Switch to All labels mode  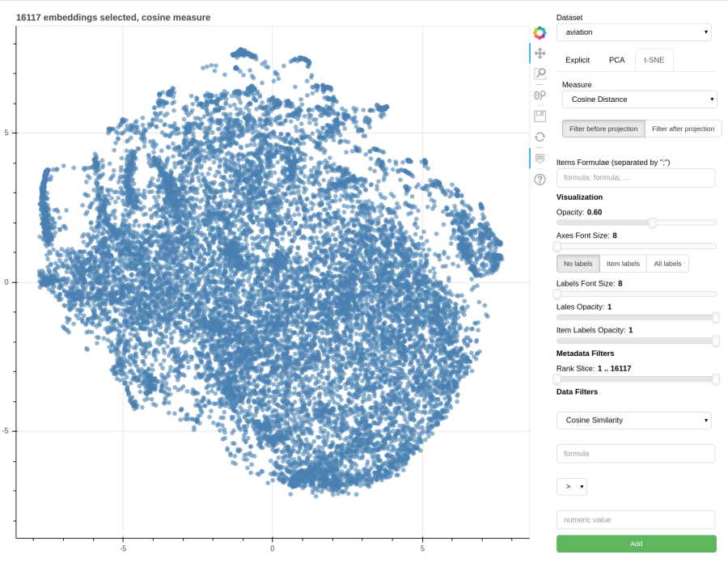click(667, 264)
